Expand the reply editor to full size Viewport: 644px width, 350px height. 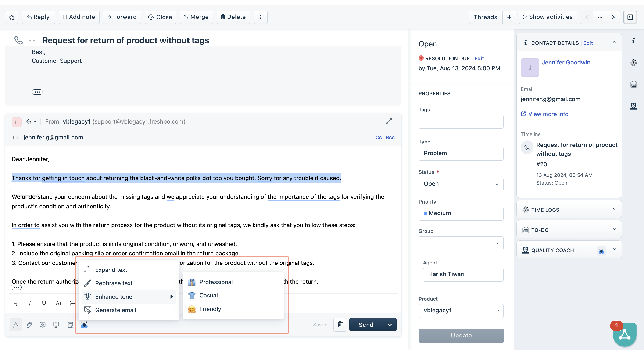[x=389, y=121]
